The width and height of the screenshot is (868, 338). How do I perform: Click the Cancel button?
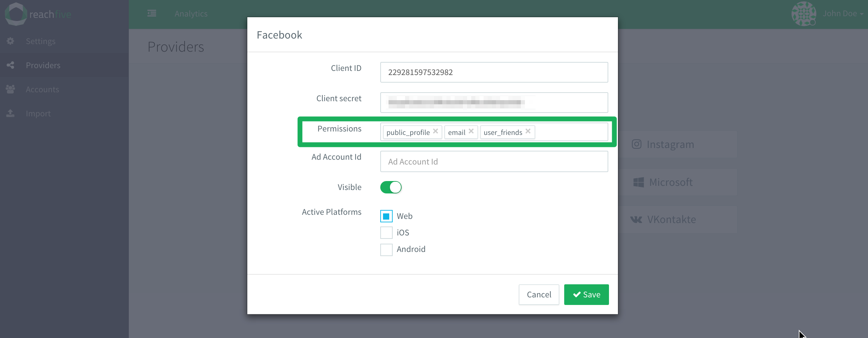[x=539, y=295]
